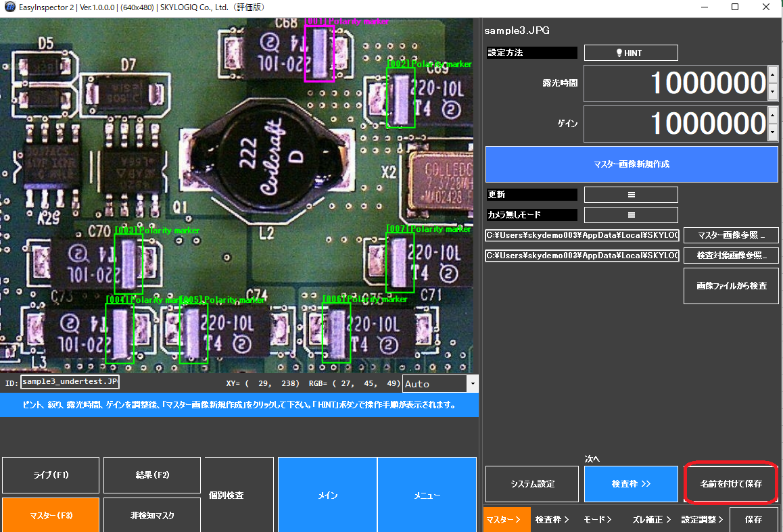Click the sample3.JPG file name heading
The image size is (783, 532).
point(517,30)
